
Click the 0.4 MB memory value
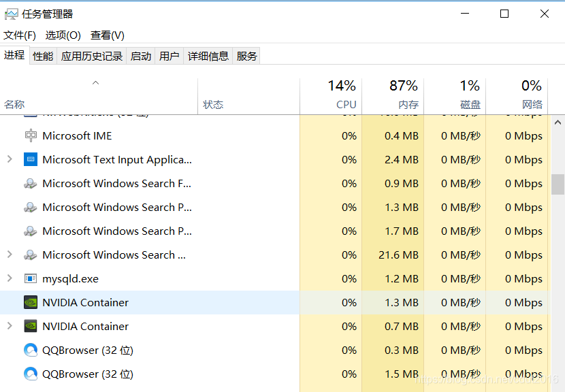point(402,136)
